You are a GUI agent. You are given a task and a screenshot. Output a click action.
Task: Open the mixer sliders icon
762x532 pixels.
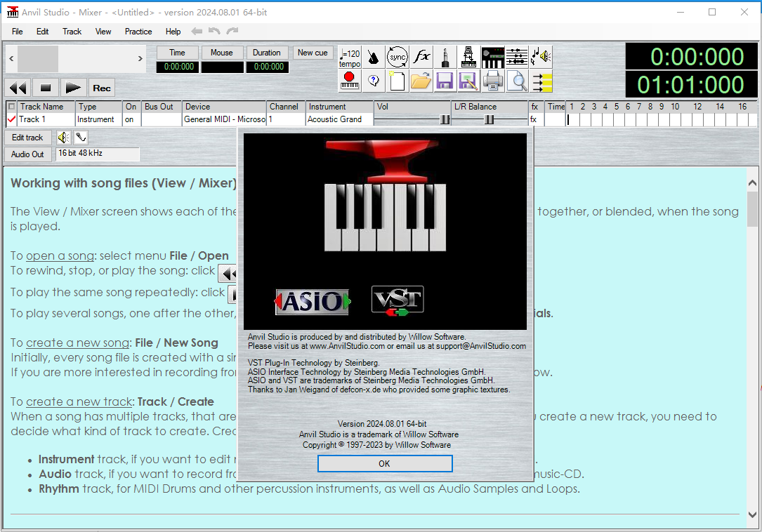[x=516, y=58]
